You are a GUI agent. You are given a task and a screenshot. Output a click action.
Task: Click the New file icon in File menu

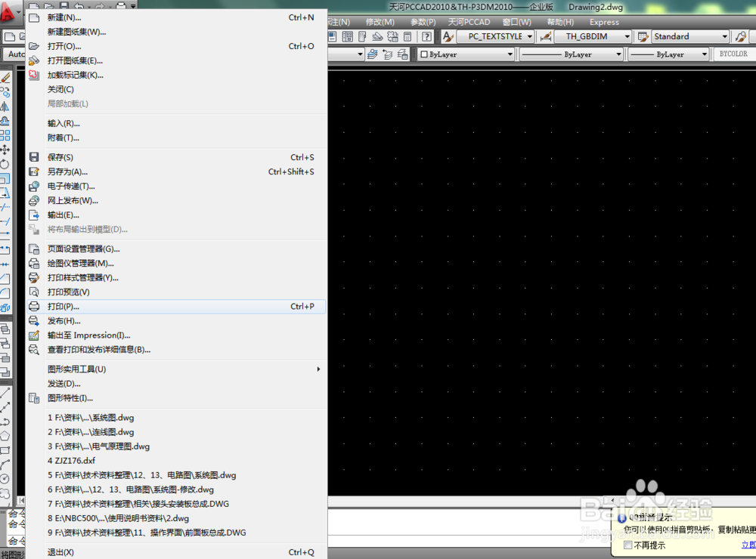(x=34, y=18)
